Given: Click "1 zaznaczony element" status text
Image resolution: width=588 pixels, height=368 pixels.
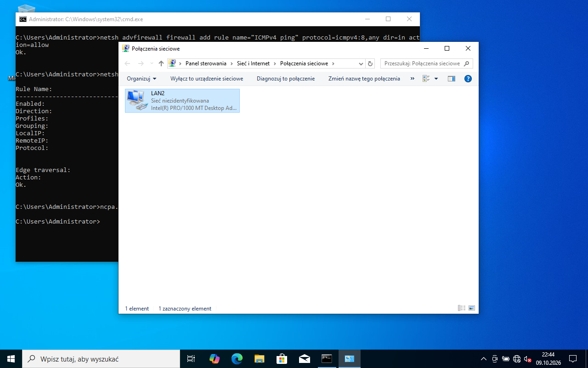Looking at the screenshot, I should (x=185, y=309).
